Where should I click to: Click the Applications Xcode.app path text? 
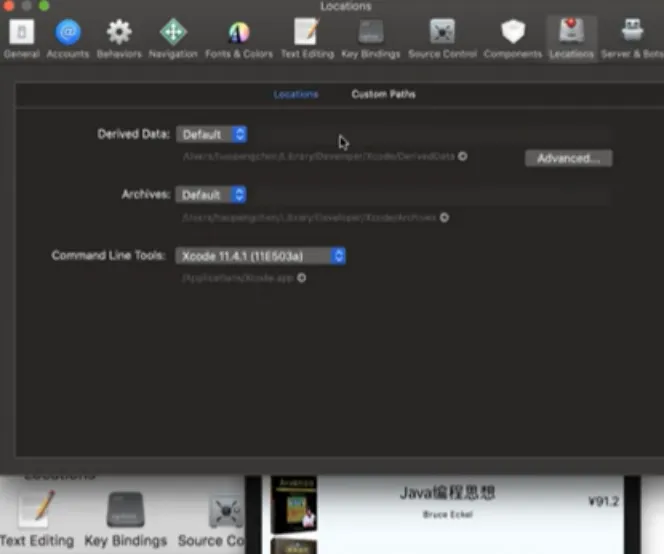point(238,278)
